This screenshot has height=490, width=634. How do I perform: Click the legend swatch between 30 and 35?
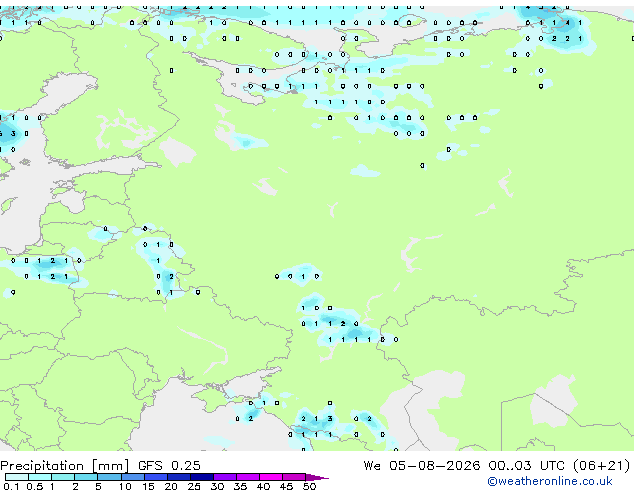(225, 477)
